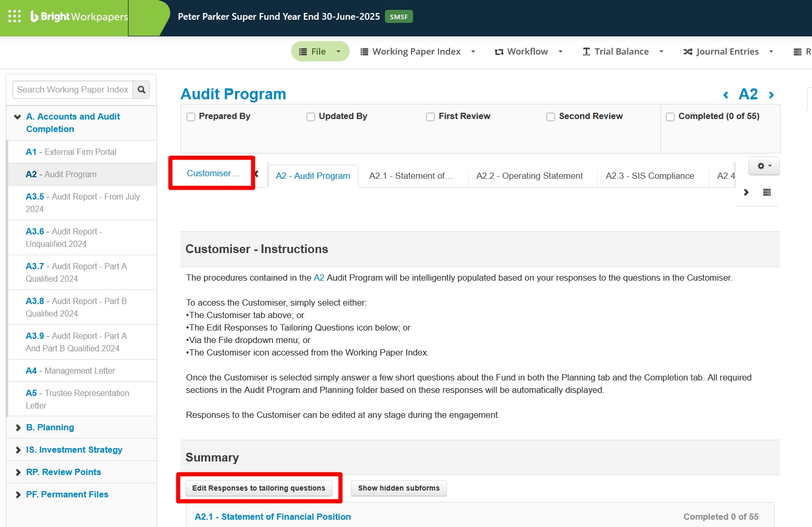This screenshot has width=812, height=527.
Task: Tick the Updated By checkbox
Action: 311,117
